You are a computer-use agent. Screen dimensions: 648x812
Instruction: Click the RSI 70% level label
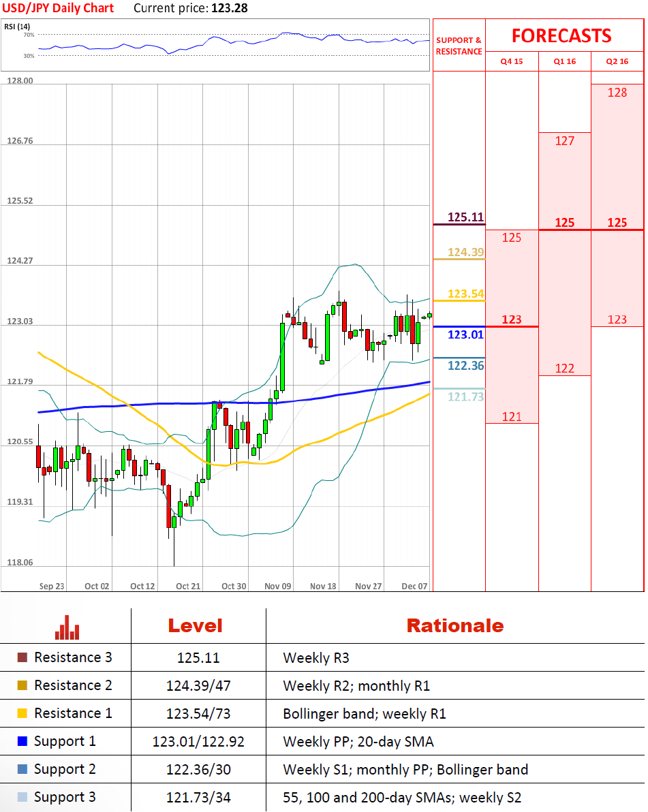(29, 35)
